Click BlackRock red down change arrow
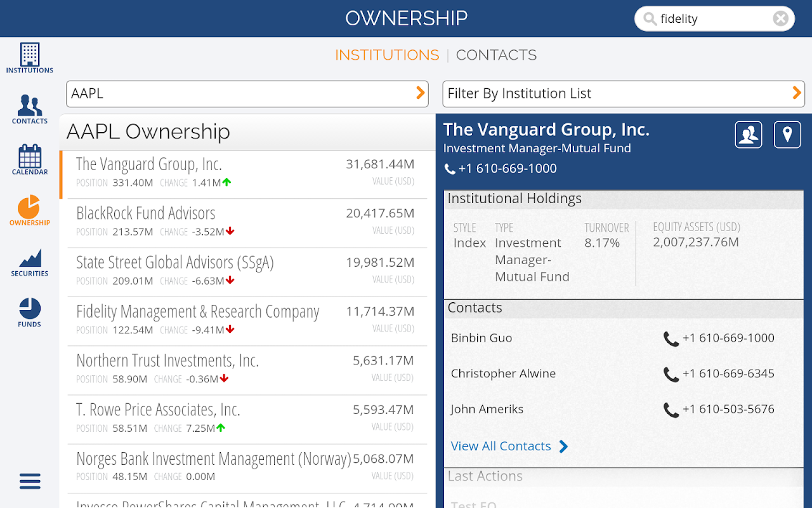This screenshot has width=812, height=508. coord(230,231)
